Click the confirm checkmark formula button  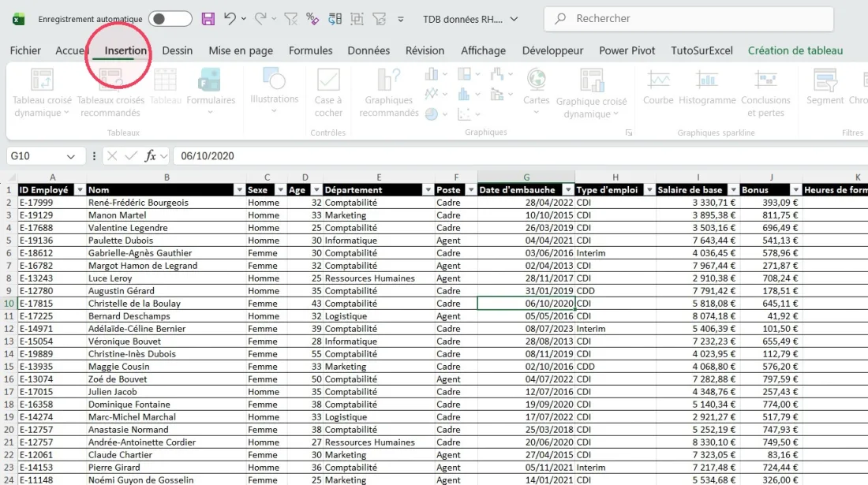tap(131, 156)
